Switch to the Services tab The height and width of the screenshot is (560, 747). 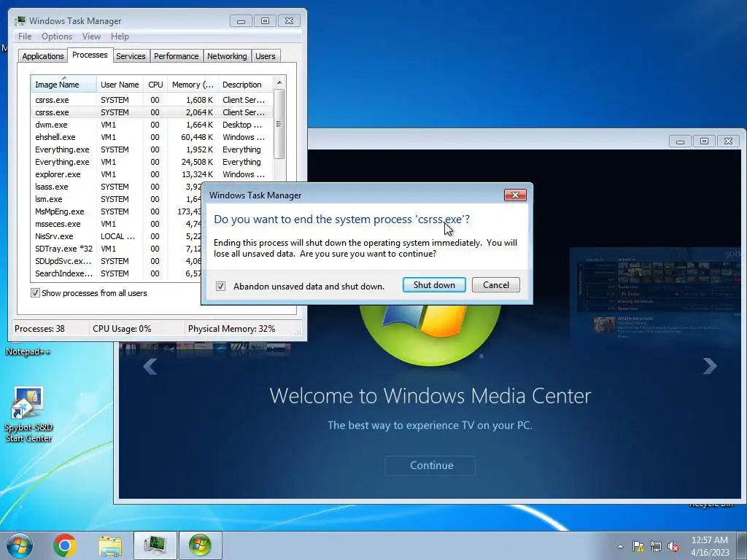pyautogui.click(x=131, y=56)
